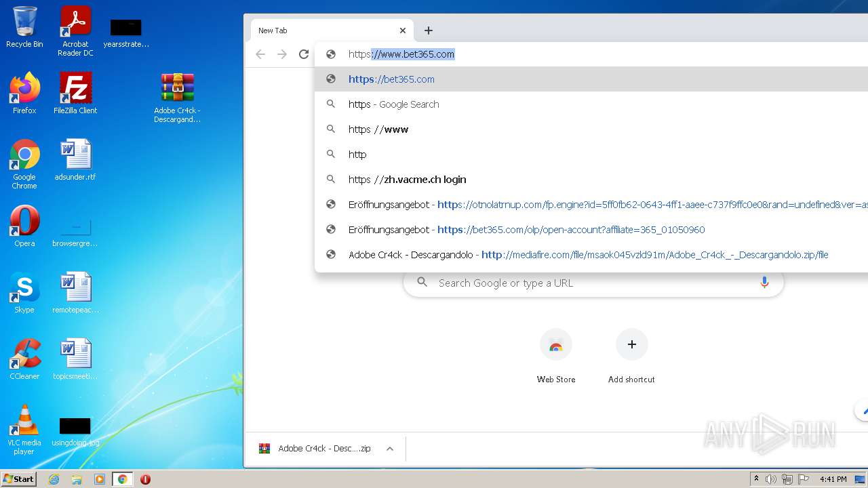The width and height of the screenshot is (868, 488).
Task: Open the Firefox desktop shortcut
Action: (x=24, y=94)
